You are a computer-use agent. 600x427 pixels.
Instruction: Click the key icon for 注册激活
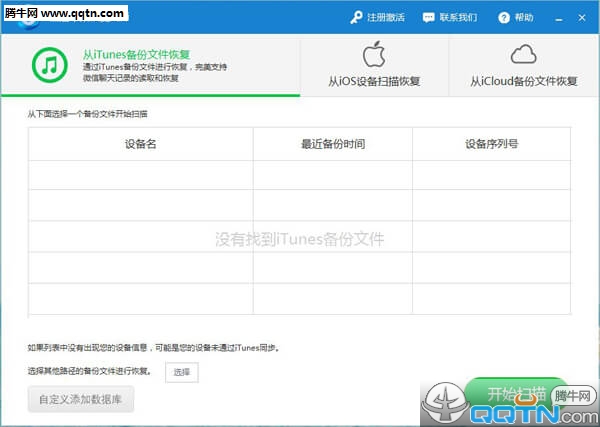pyautogui.click(x=356, y=18)
